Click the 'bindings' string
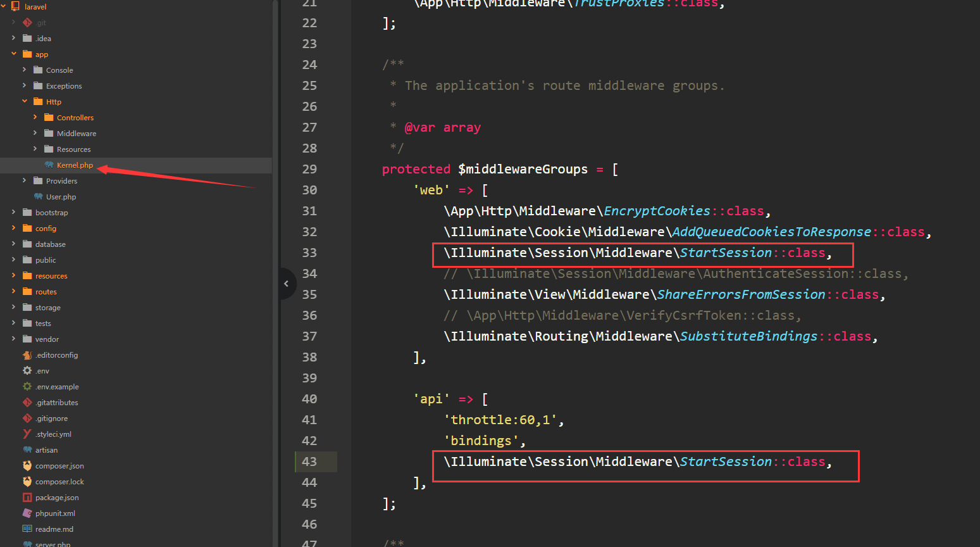 pos(481,441)
